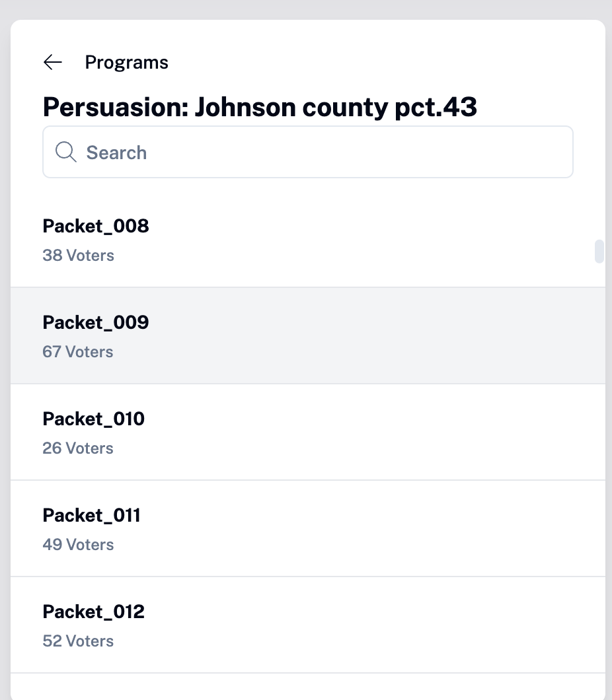The image size is (612, 700).
Task: Click the Persuasion: Johnson county pct.43 heading
Action: point(260,107)
